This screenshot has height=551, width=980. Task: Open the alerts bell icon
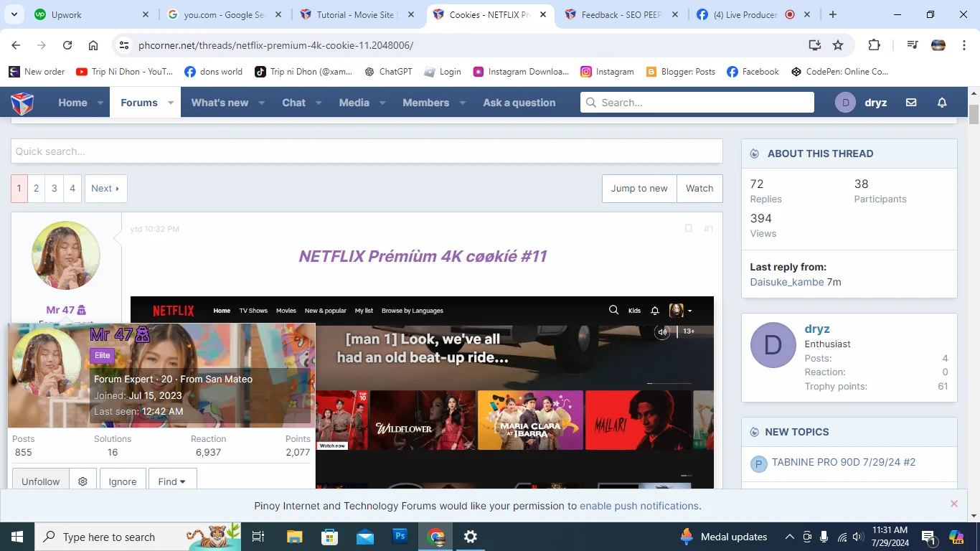(942, 103)
